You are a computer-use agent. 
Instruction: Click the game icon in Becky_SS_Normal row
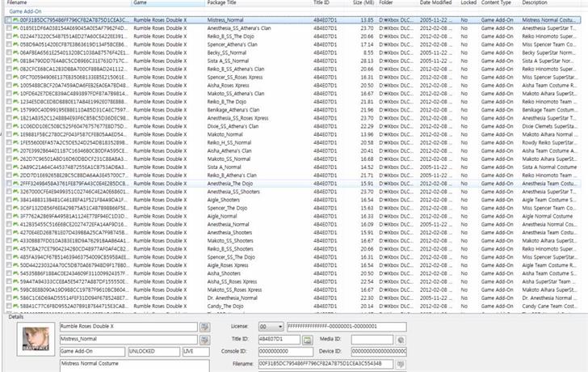tap(16, 53)
